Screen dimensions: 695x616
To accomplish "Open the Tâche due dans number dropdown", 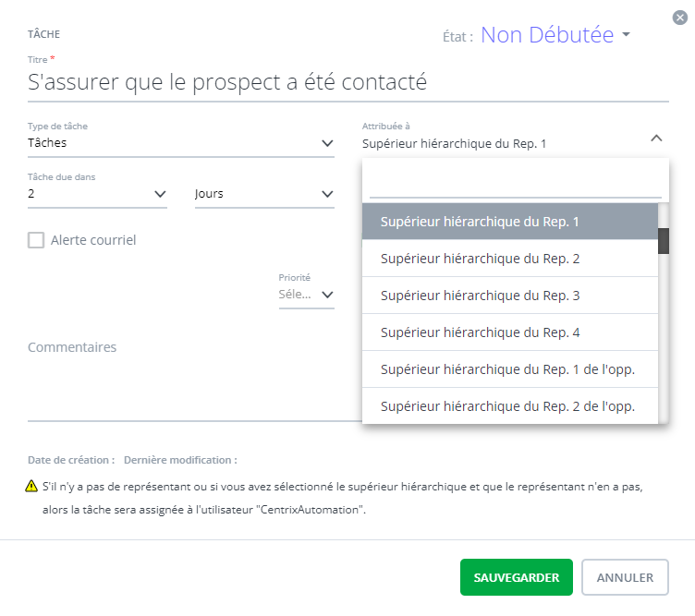I will 160,194.
